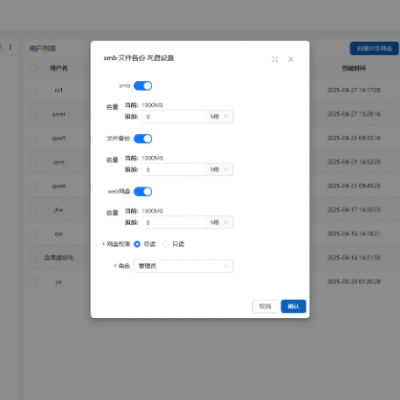This screenshot has height=400, width=400.
Task: Click the fullscreen expand icon in dialog header
Action: coord(275,59)
